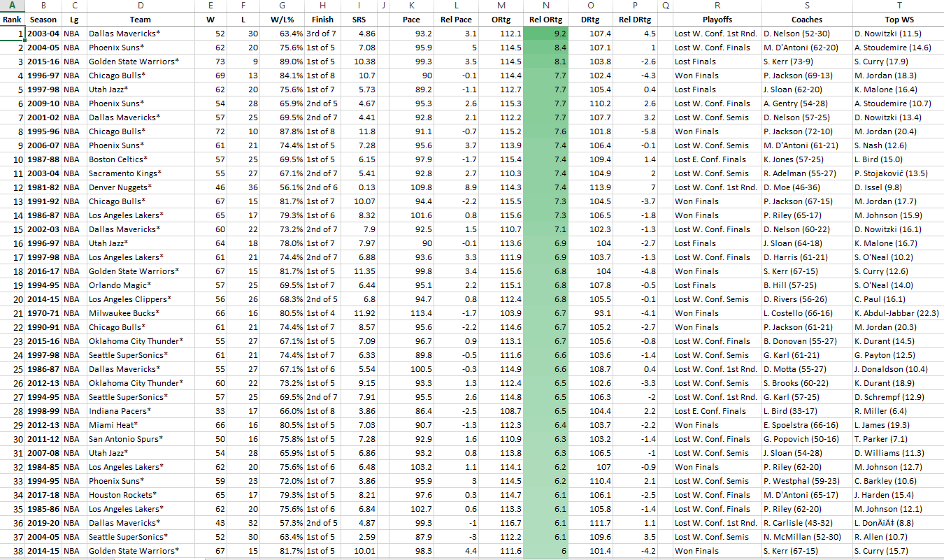944x560 pixels.
Task: Select the 'Milwaukee Bucks*' team cell
Action: tap(140, 313)
